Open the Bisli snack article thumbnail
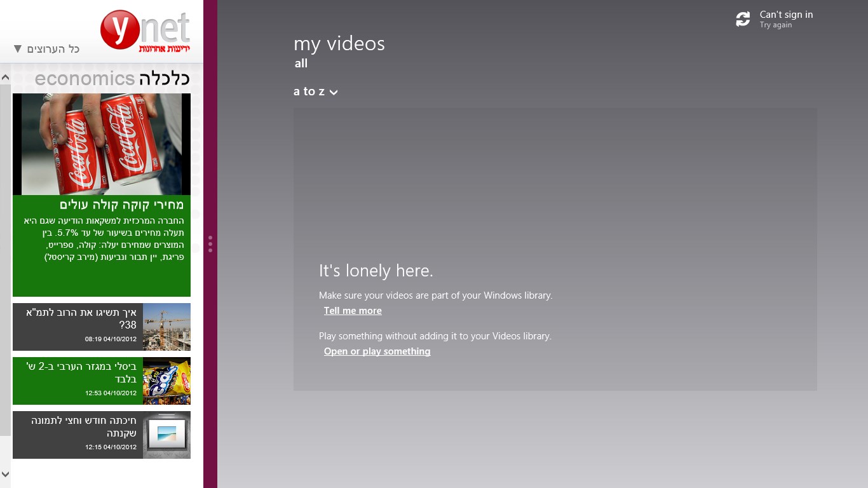868x488 pixels. pyautogui.click(x=166, y=381)
